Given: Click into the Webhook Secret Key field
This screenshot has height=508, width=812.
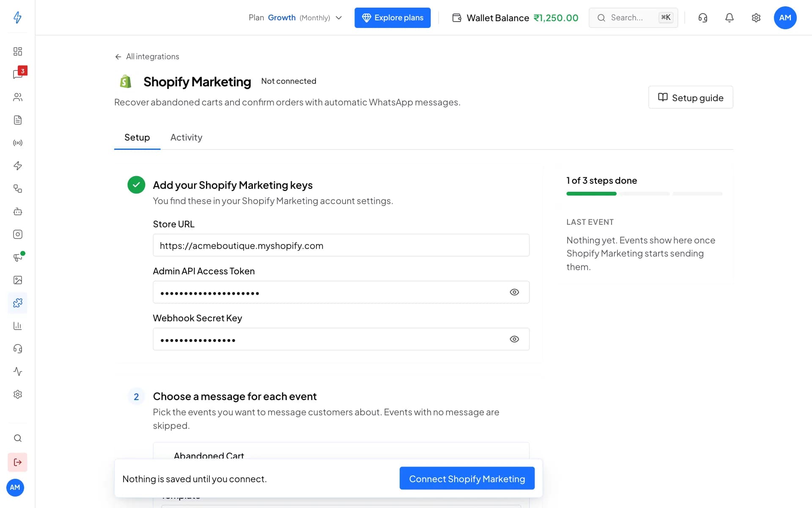Looking at the screenshot, I should pyautogui.click(x=341, y=339).
